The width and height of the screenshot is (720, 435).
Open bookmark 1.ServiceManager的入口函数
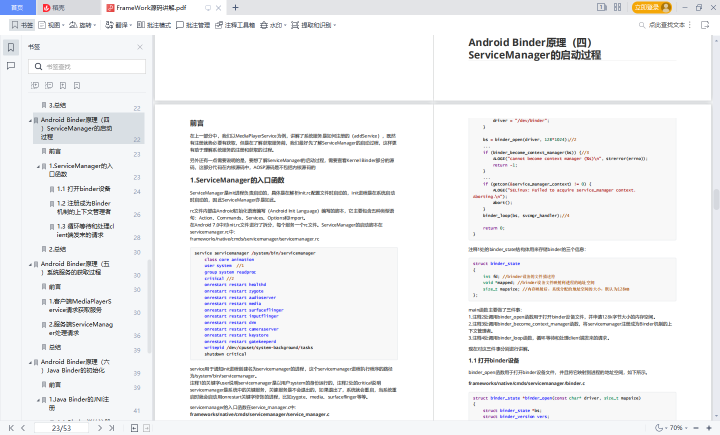pos(81,169)
